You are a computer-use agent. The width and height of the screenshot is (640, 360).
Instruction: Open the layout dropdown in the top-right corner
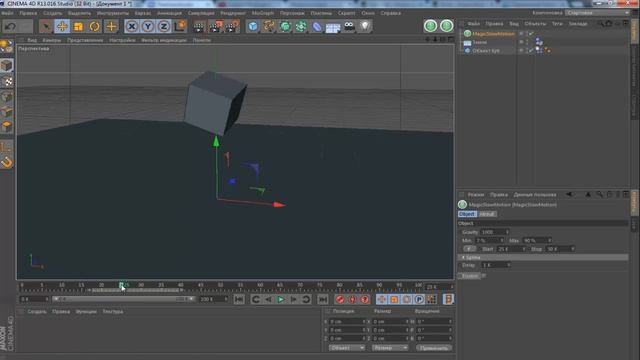pyautogui.click(x=598, y=13)
